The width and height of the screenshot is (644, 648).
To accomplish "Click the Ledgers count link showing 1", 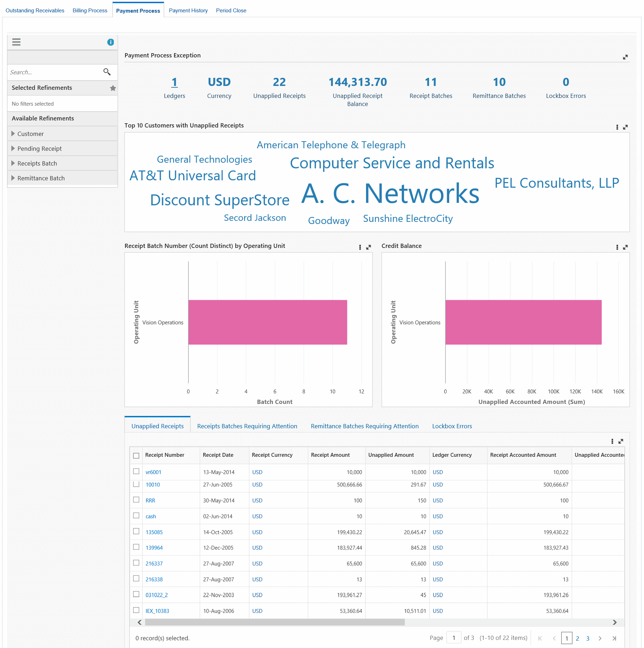I will tap(175, 82).
